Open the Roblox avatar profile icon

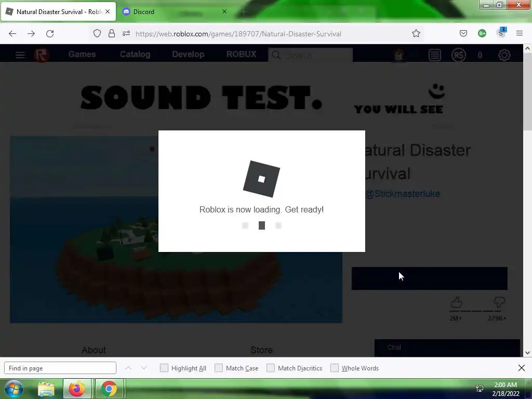(399, 55)
